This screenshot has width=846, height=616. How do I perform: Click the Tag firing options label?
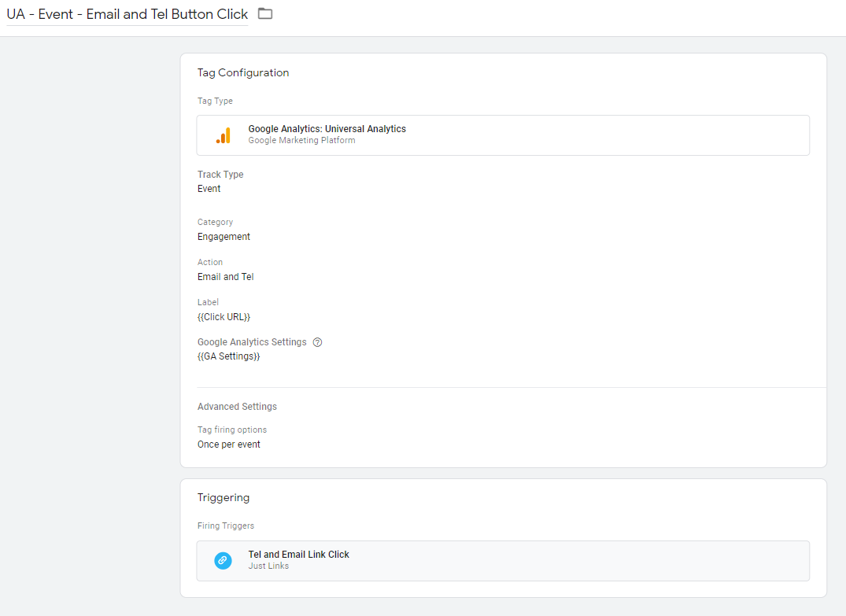(232, 430)
